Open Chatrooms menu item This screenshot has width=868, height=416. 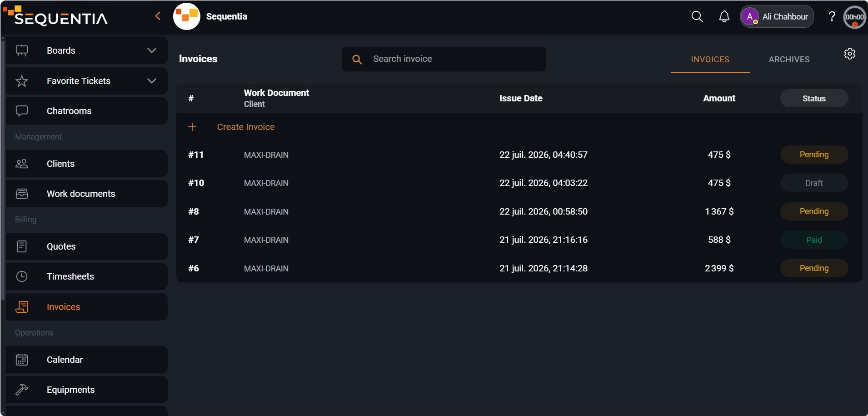coord(87,111)
